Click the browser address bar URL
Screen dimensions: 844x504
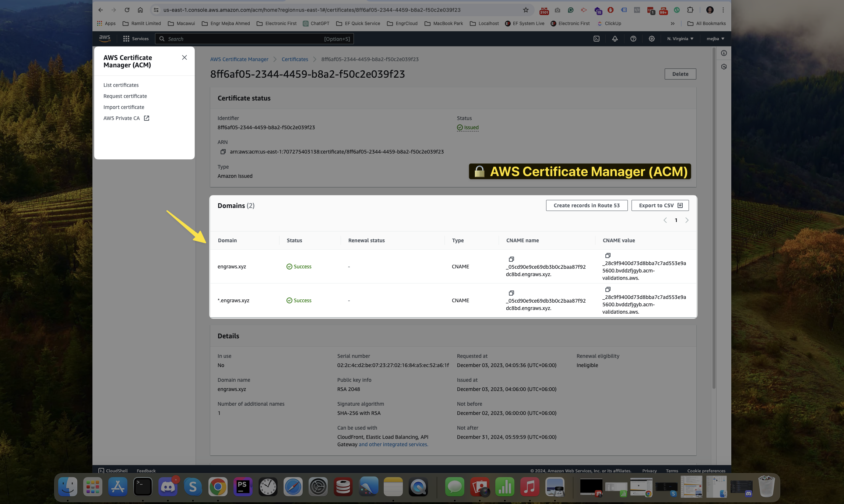click(x=312, y=10)
